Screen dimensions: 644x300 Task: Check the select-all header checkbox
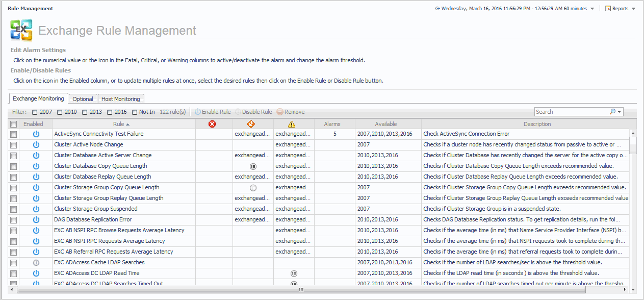point(14,124)
